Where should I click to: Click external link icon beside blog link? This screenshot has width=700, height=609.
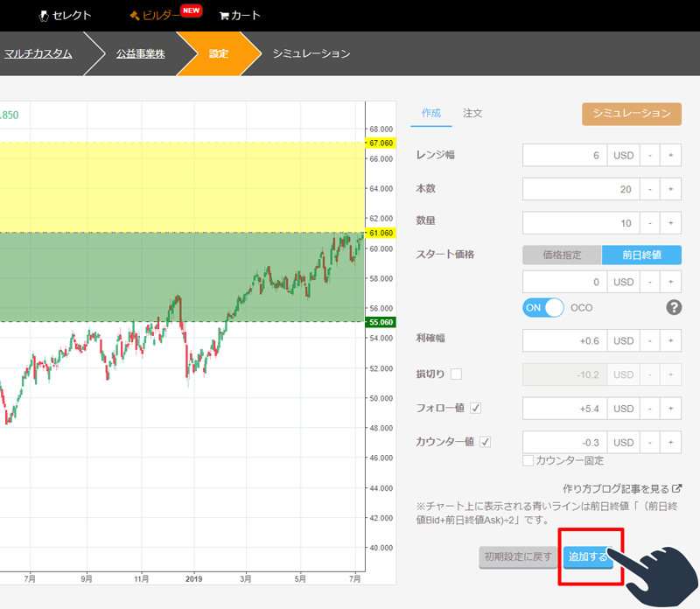(x=676, y=488)
